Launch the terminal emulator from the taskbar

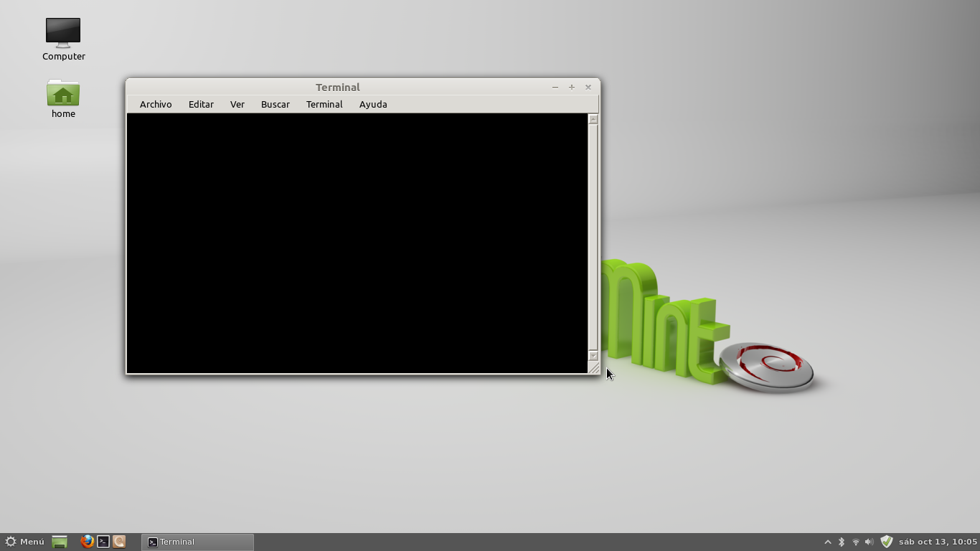tap(103, 542)
